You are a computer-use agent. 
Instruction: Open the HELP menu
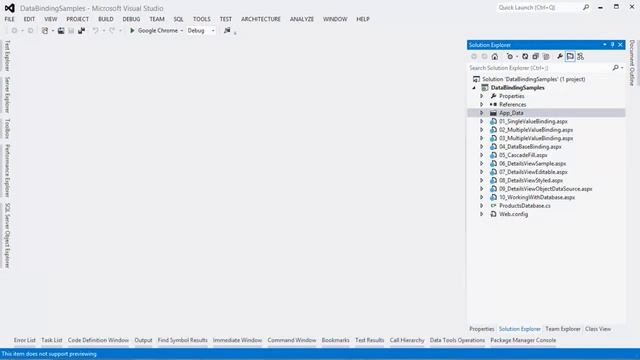point(363,19)
